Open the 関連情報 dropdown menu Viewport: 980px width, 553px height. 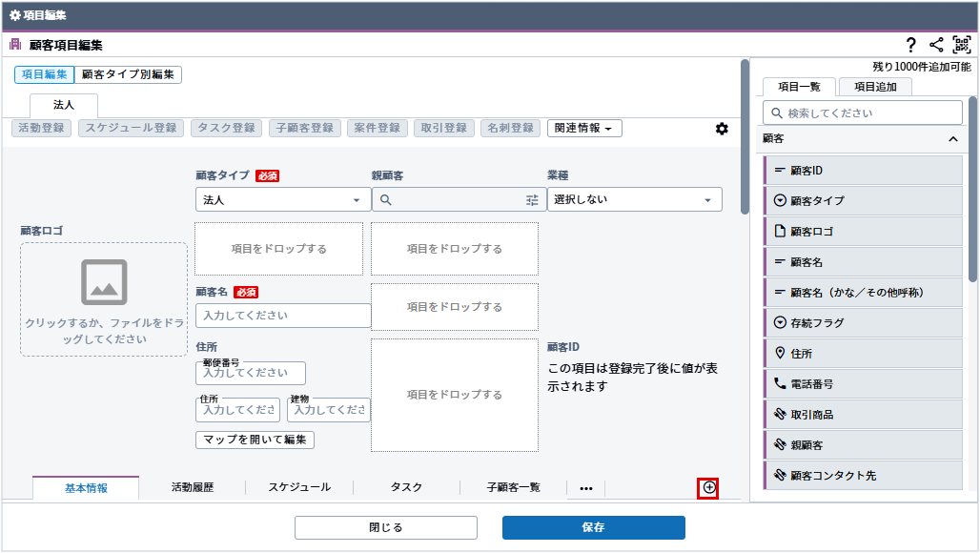(584, 128)
